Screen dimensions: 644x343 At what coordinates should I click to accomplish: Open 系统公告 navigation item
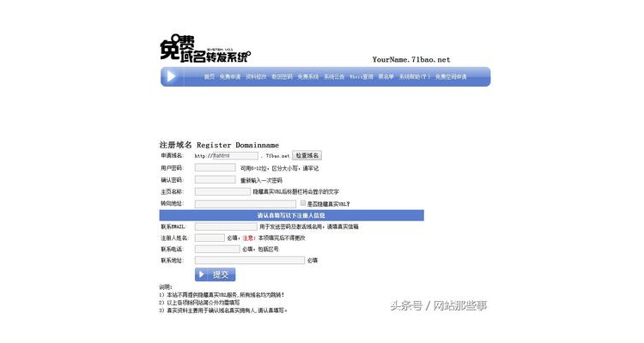[x=334, y=76]
